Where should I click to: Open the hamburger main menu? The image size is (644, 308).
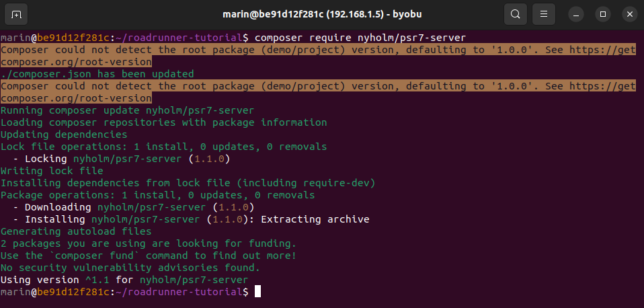(544, 14)
